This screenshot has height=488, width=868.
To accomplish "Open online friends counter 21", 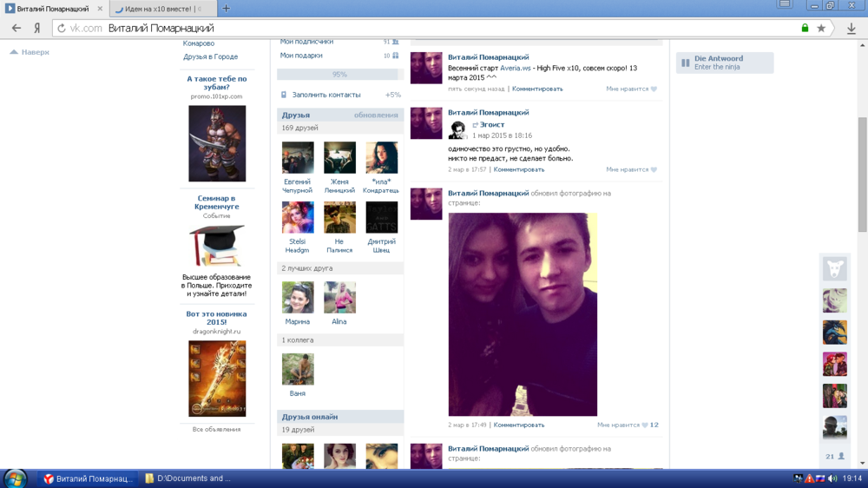I will pos(835,456).
